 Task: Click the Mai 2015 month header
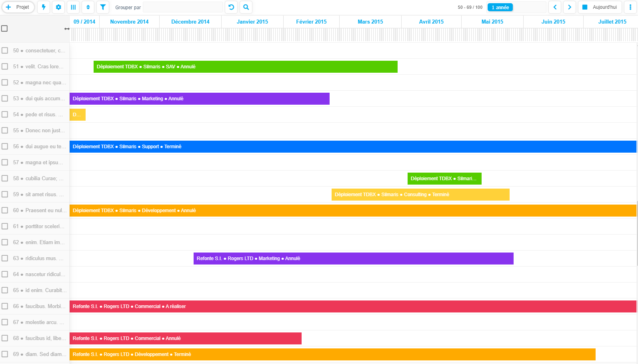[492, 22]
